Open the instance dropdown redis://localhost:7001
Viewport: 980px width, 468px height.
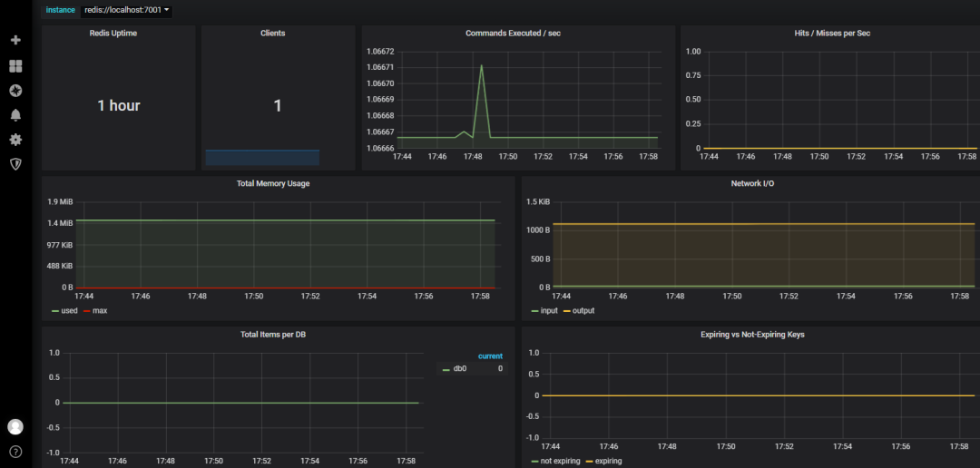127,10
